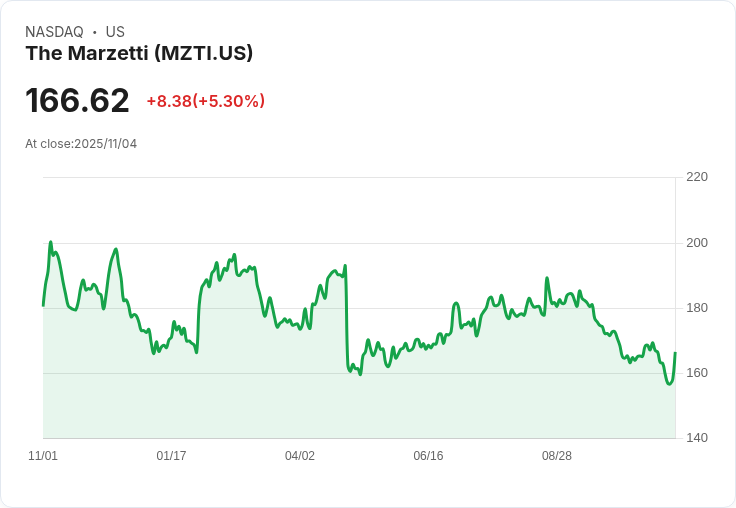Click the 06/16 date axis label
736x508 pixels.
tap(428, 456)
